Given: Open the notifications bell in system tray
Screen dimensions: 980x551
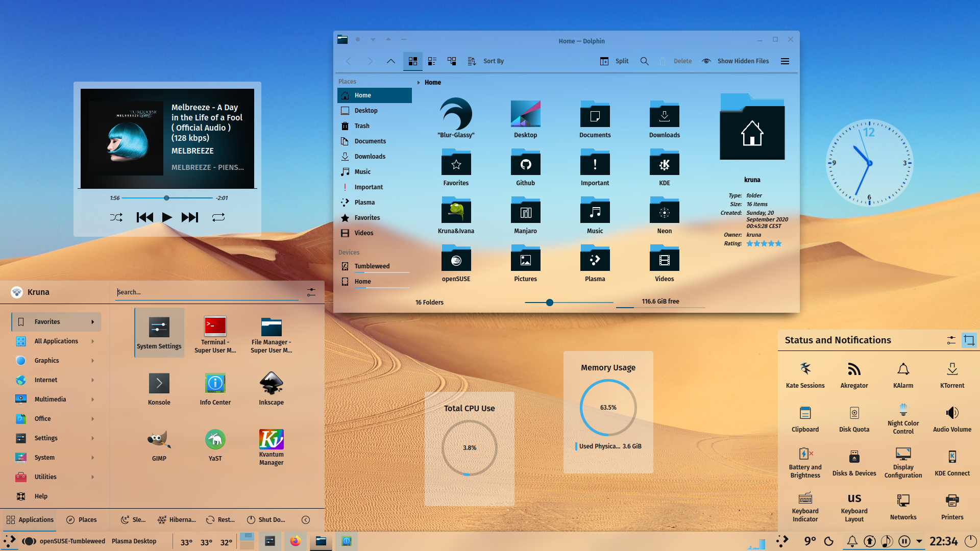Looking at the screenshot, I should tap(852, 541).
